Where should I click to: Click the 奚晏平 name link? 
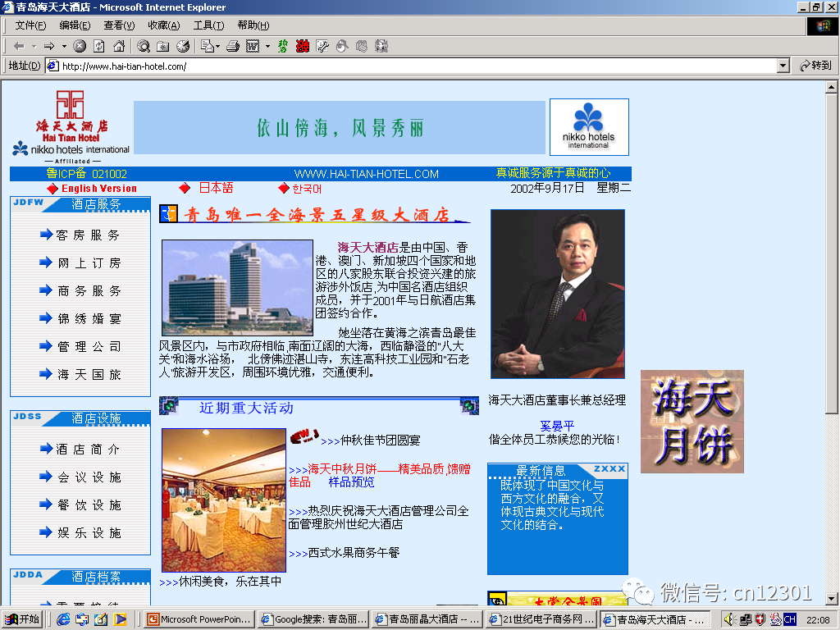point(557,426)
